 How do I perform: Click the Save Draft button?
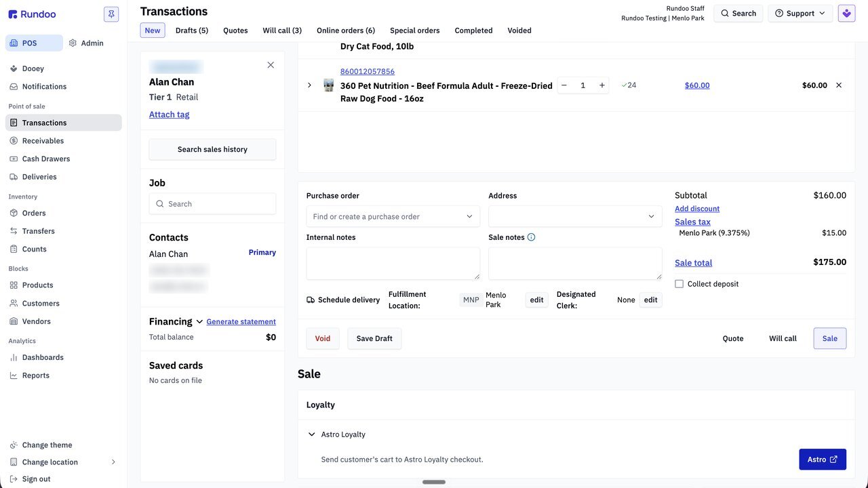click(374, 339)
